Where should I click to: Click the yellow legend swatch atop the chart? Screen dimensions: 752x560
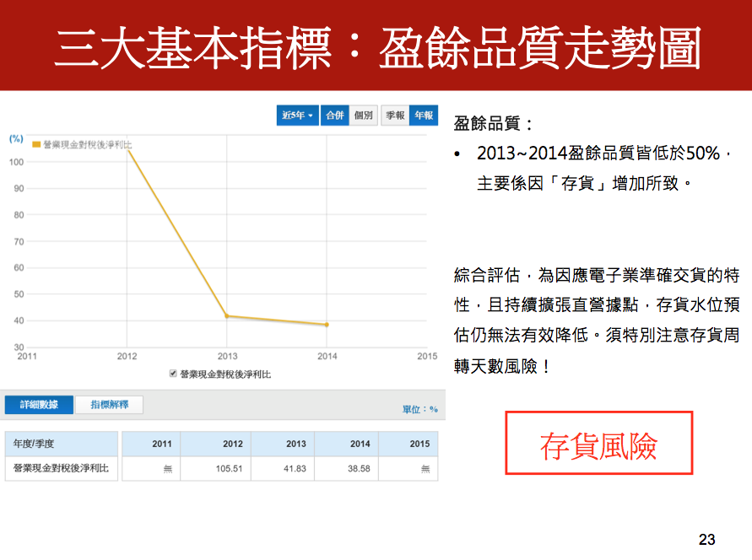tap(36, 144)
